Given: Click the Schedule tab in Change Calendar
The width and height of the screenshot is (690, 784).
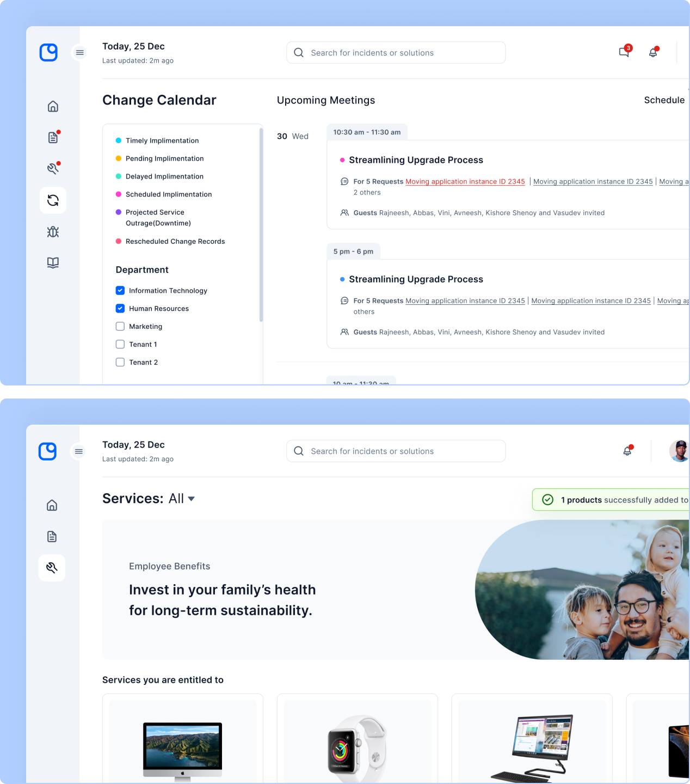Looking at the screenshot, I should coord(664,100).
